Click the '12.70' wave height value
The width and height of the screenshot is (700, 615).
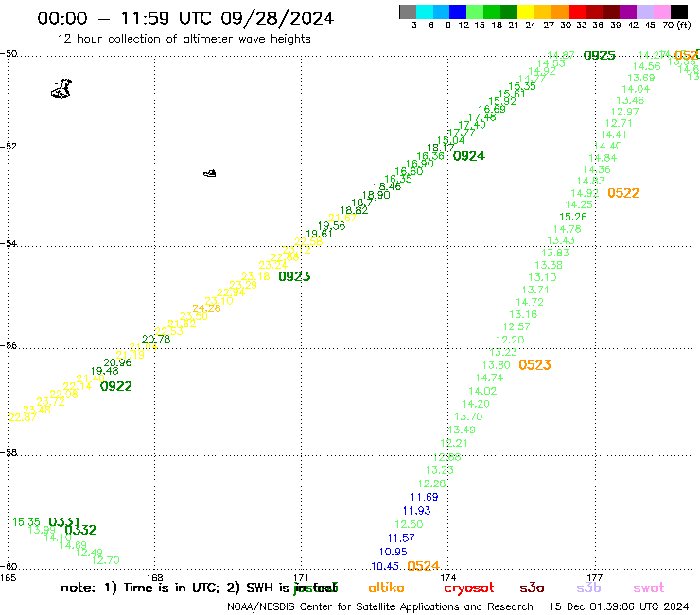[x=106, y=560]
